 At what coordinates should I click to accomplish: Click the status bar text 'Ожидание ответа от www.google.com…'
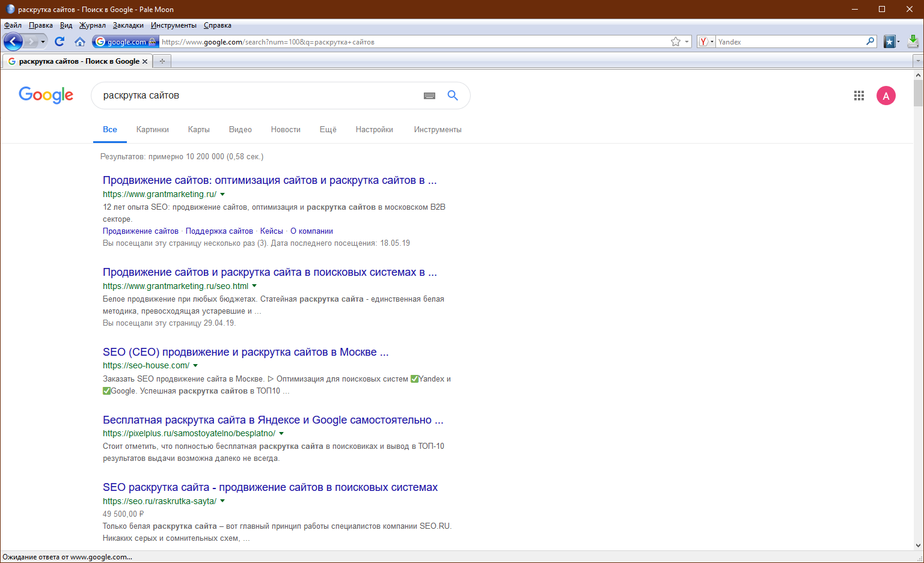tap(67, 557)
